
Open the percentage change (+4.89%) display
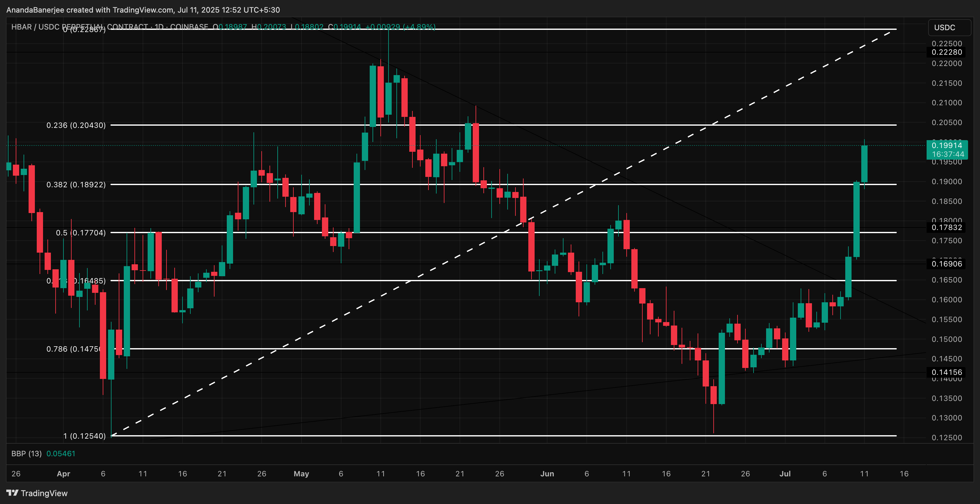point(419,27)
